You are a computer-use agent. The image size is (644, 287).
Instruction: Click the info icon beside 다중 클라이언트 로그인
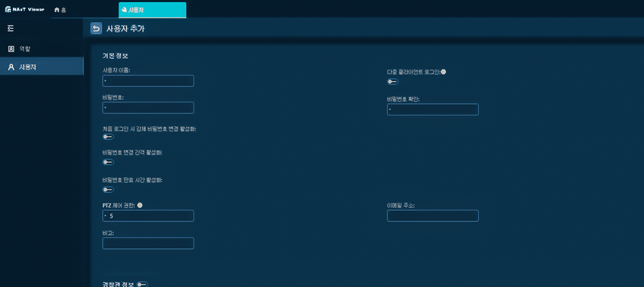pos(443,72)
